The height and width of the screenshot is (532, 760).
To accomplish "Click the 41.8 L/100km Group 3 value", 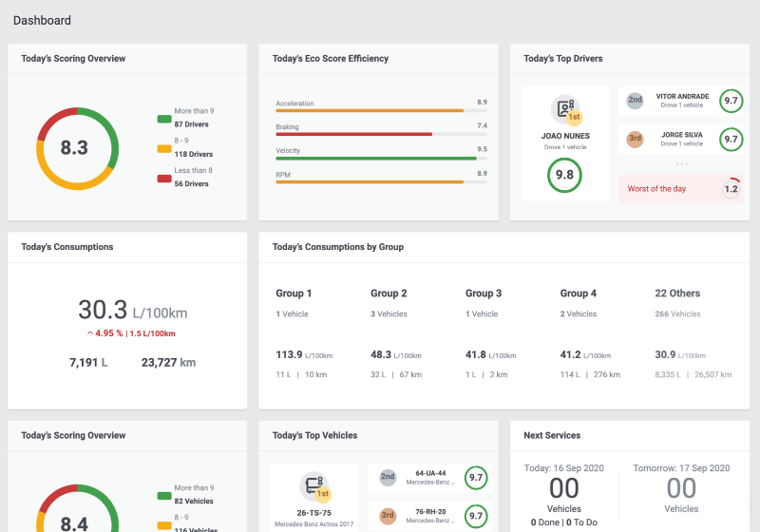I will (x=491, y=354).
